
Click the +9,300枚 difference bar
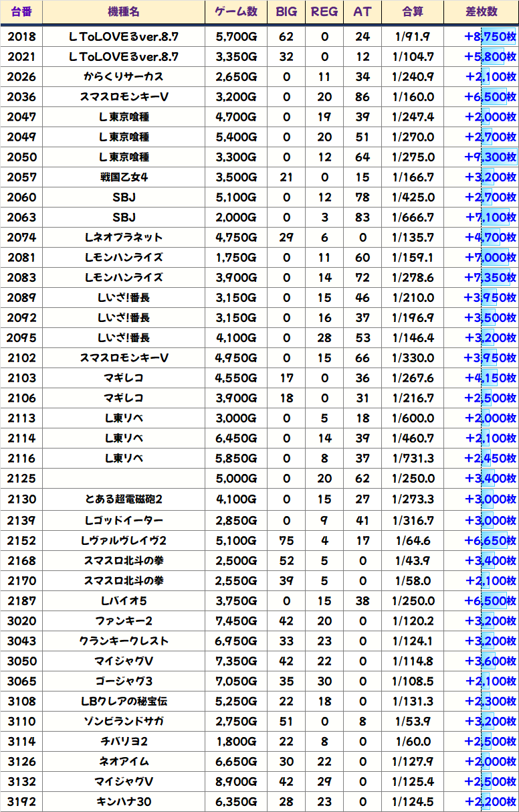[x=490, y=157]
